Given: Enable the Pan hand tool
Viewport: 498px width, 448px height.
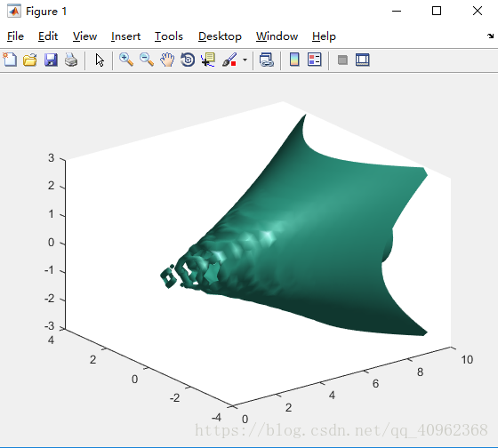Looking at the screenshot, I should coord(167,60).
